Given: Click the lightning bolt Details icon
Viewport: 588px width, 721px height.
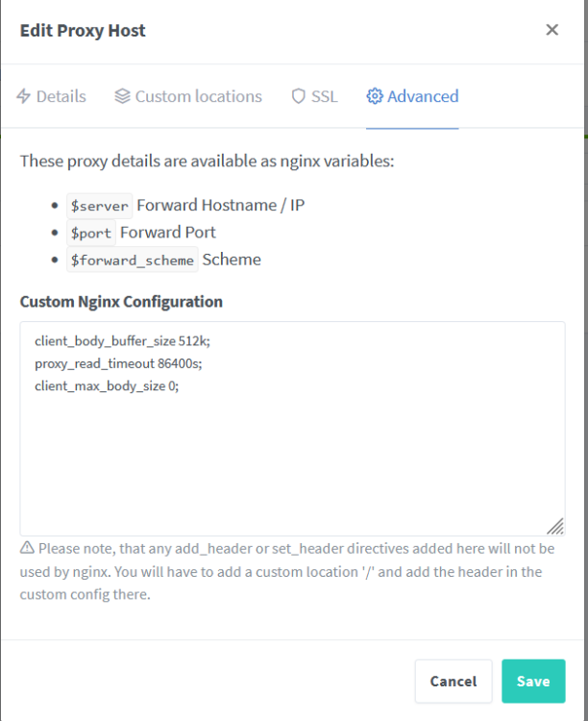Looking at the screenshot, I should [x=23, y=96].
